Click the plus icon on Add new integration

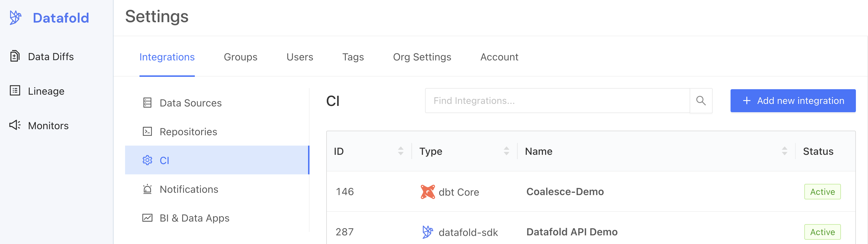[x=747, y=101]
